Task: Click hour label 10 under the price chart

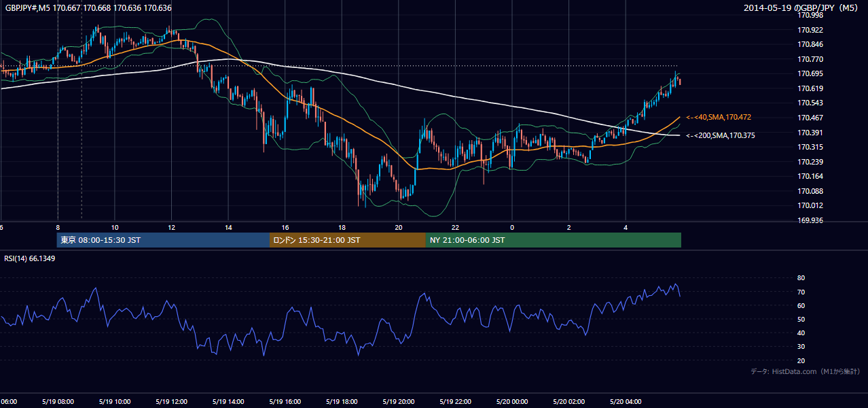Action: (x=115, y=227)
